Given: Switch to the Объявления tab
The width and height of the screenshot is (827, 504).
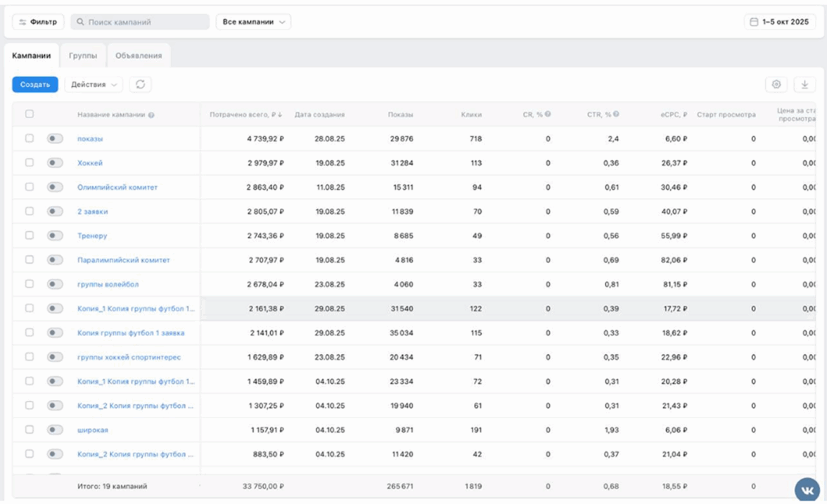Looking at the screenshot, I should coord(139,56).
